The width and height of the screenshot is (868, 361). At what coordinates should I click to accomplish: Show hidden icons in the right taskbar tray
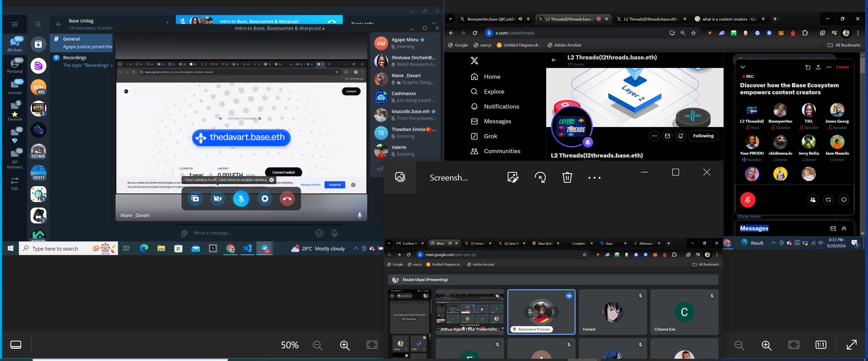[774, 243]
